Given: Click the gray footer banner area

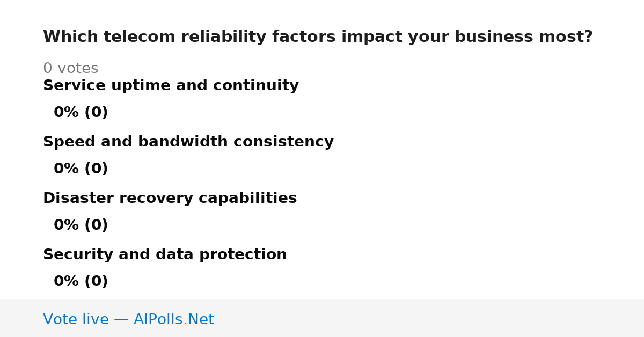Looking at the screenshot, I should tap(322, 318).
